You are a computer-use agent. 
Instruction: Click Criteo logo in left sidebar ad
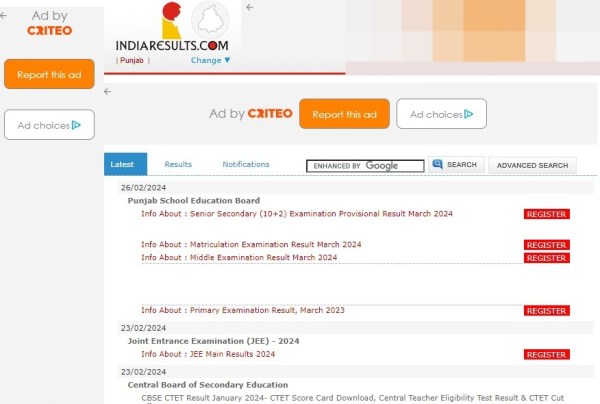49,30
